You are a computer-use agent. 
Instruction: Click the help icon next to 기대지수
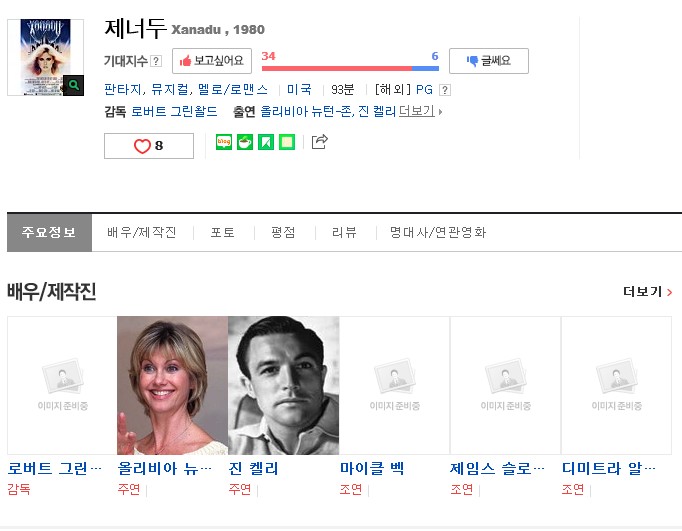pyautogui.click(x=155, y=62)
